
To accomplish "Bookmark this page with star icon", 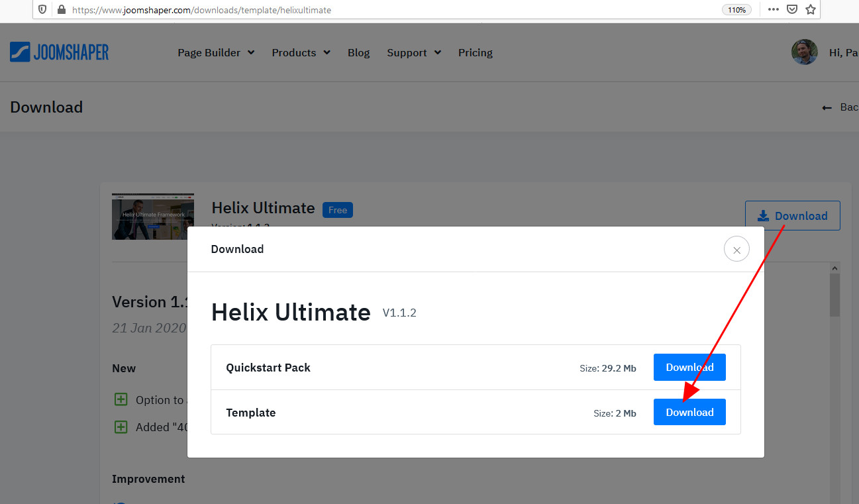I will [x=810, y=10].
